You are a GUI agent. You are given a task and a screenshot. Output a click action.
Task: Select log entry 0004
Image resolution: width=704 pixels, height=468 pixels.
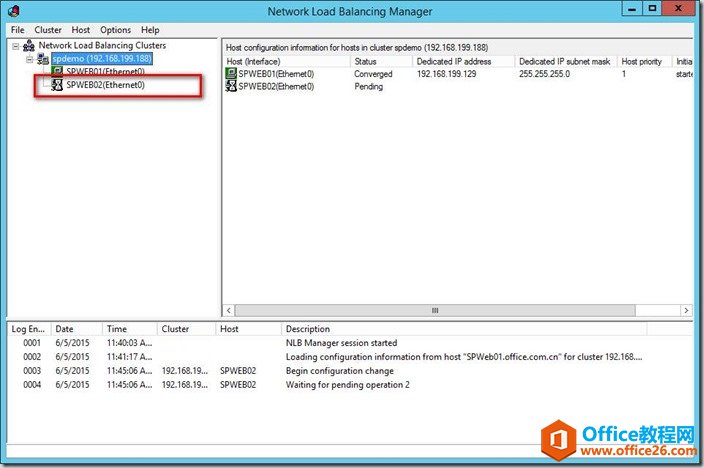[32, 385]
